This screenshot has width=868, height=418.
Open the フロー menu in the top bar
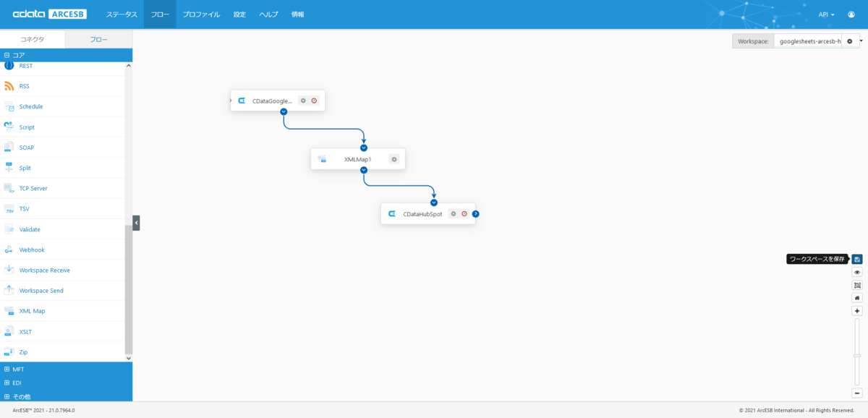[x=160, y=14]
